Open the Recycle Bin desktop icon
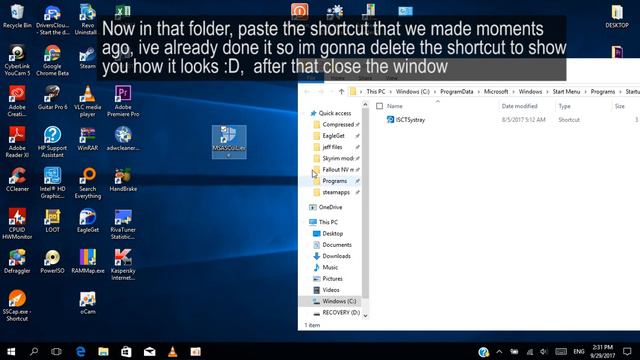The height and width of the screenshot is (360, 640). pos(17,16)
